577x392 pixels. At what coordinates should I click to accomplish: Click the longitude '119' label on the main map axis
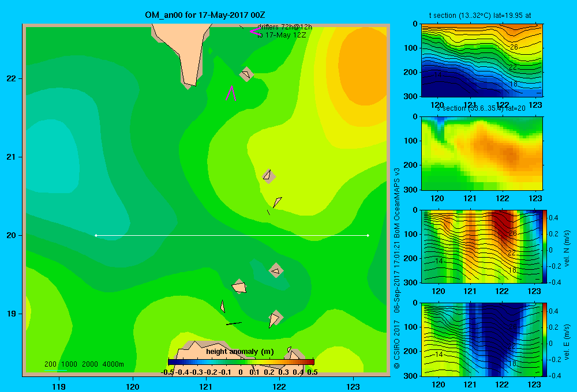point(59,386)
